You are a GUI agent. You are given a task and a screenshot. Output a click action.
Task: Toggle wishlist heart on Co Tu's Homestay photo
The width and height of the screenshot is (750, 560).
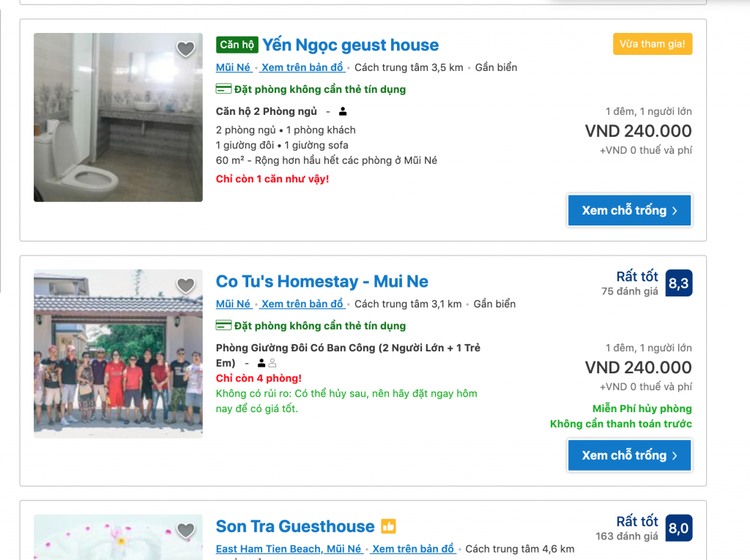pyautogui.click(x=185, y=285)
